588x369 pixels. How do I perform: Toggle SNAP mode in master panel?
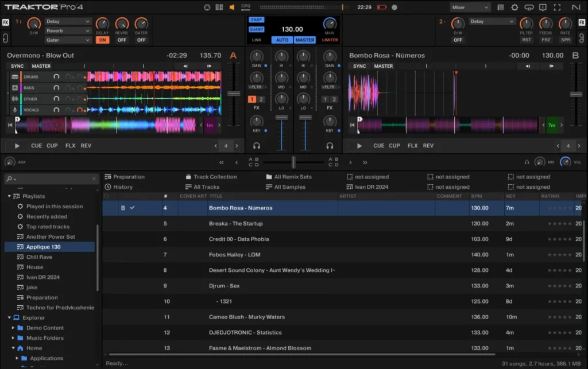click(256, 20)
